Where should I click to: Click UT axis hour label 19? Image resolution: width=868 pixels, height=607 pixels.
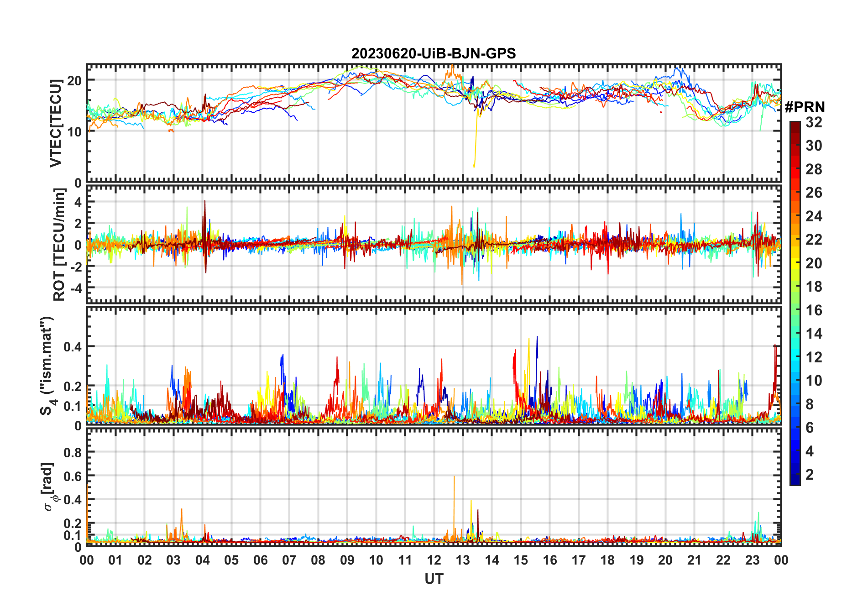pyautogui.click(x=637, y=560)
